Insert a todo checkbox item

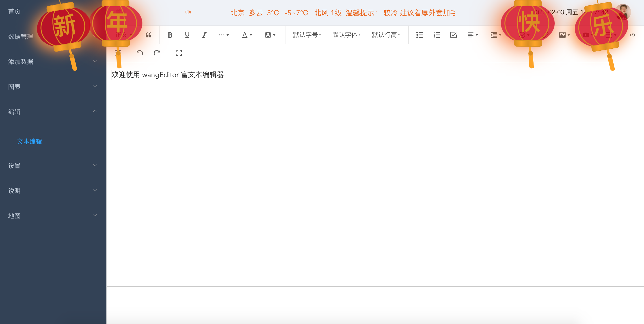pos(454,35)
